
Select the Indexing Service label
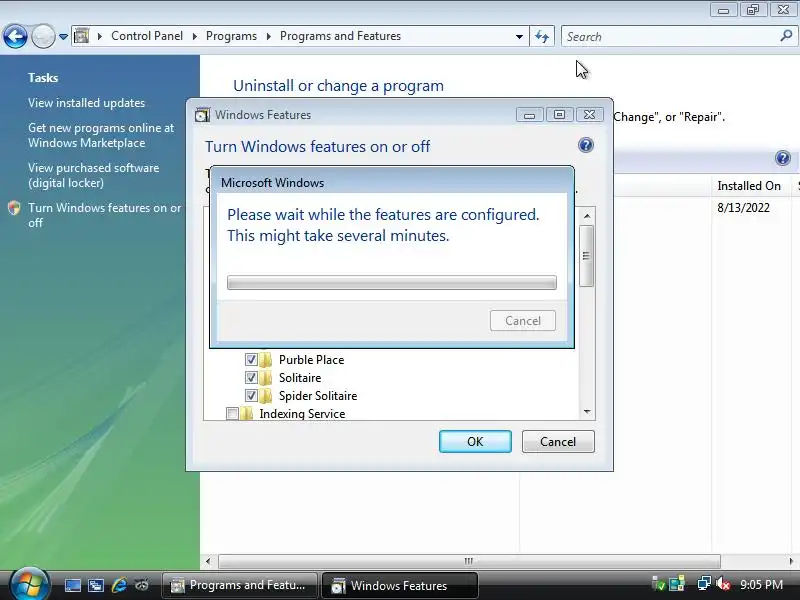[x=302, y=413]
